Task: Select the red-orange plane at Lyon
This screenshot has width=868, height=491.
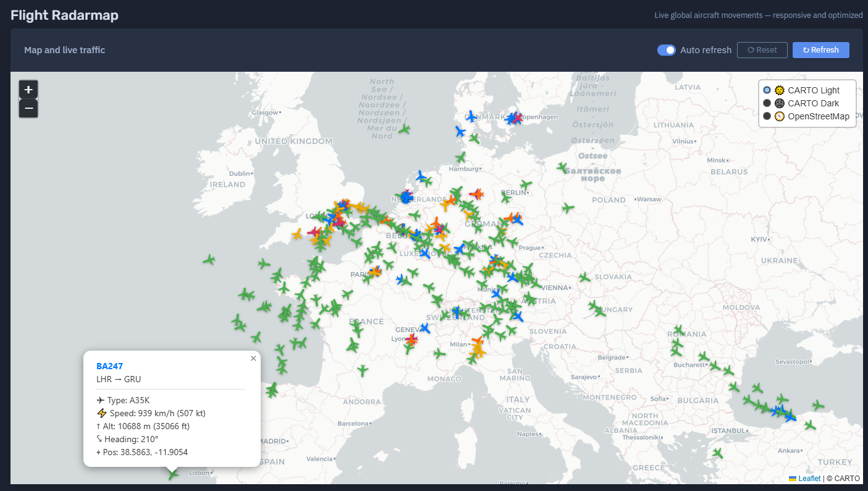Action: pos(411,339)
